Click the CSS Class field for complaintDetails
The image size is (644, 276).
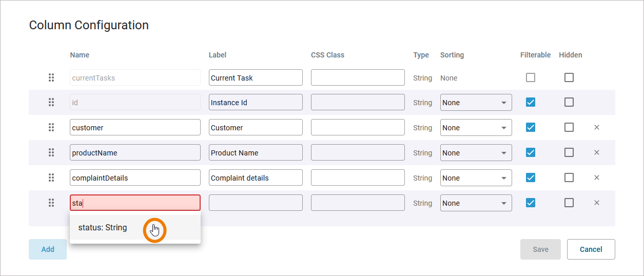click(x=358, y=178)
